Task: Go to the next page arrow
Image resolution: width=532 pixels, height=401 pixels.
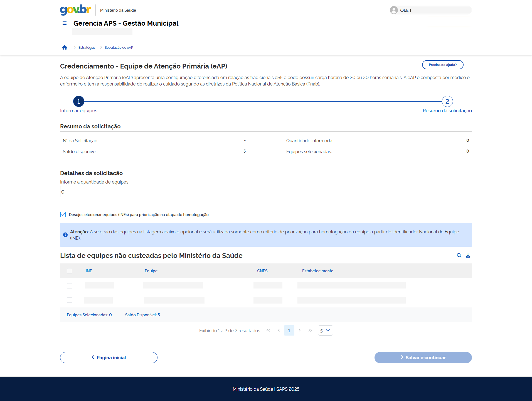Action: click(x=300, y=330)
